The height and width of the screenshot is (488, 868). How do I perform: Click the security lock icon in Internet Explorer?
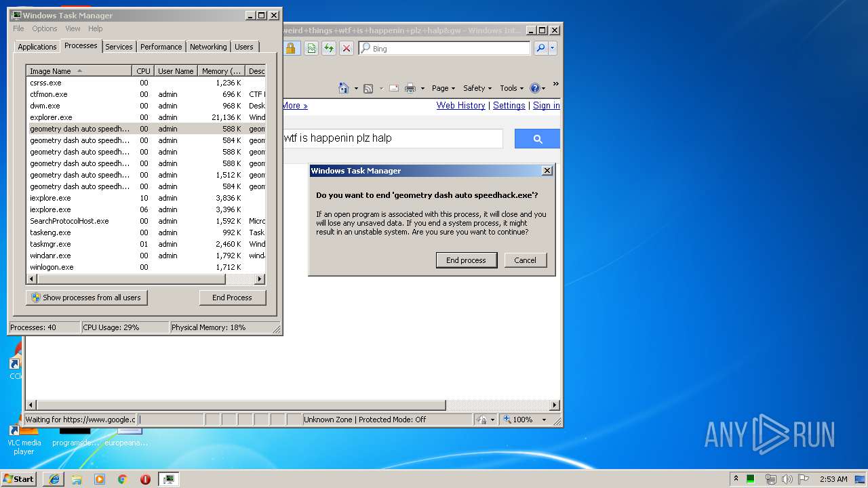coord(290,48)
